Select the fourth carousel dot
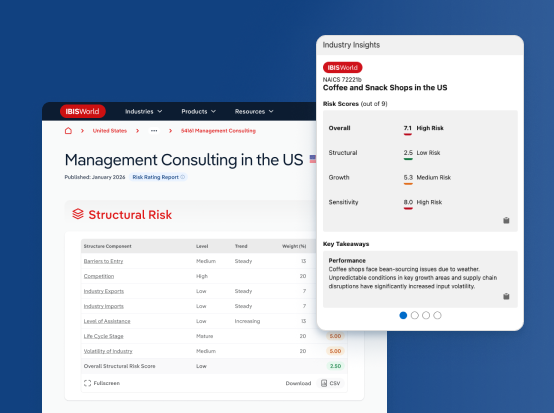 coord(437,315)
